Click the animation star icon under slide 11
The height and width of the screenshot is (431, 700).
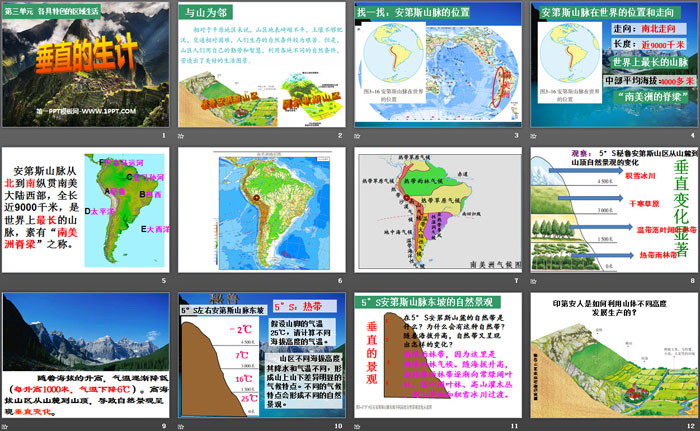click(358, 426)
